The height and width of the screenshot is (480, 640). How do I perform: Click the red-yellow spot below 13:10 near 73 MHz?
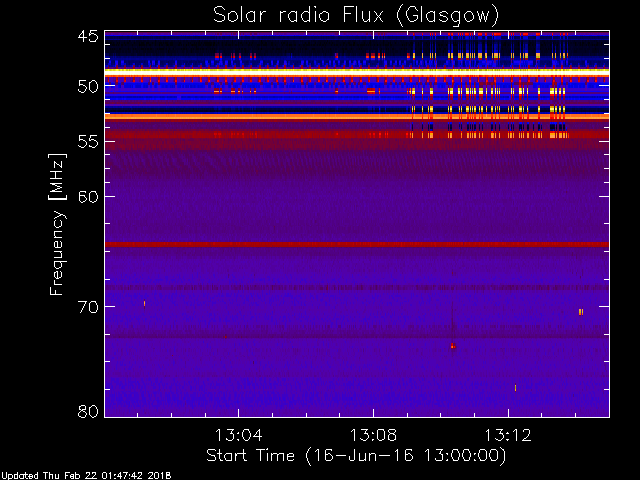tap(453, 346)
